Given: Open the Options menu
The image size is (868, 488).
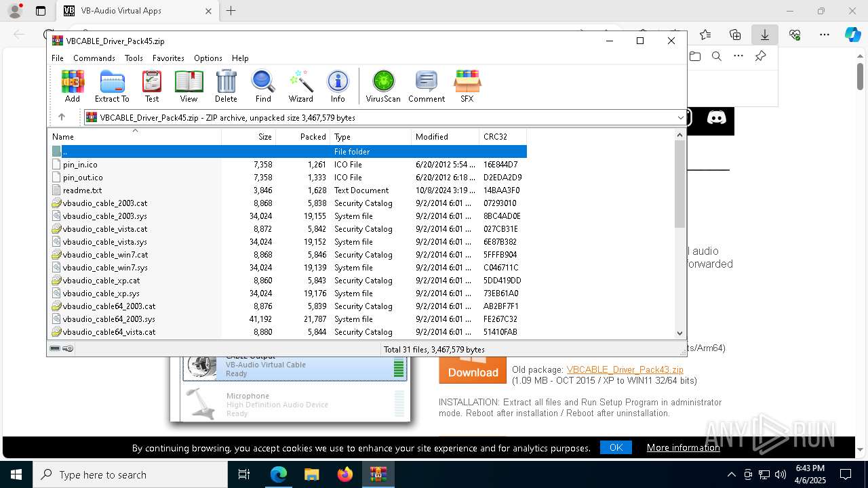Looking at the screenshot, I should (208, 58).
